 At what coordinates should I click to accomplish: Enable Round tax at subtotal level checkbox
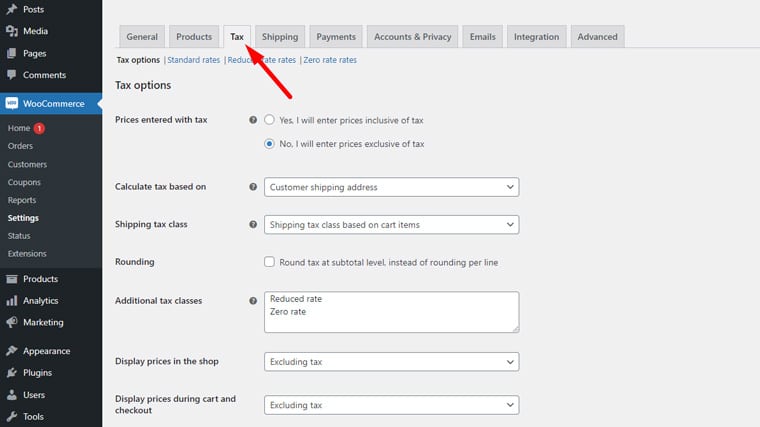click(270, 262)
